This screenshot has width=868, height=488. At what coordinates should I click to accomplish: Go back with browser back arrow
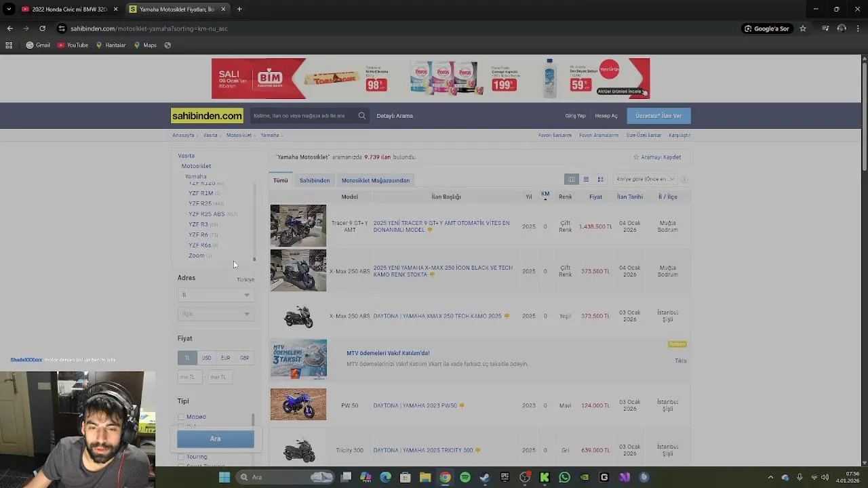(x=9, y=28)
